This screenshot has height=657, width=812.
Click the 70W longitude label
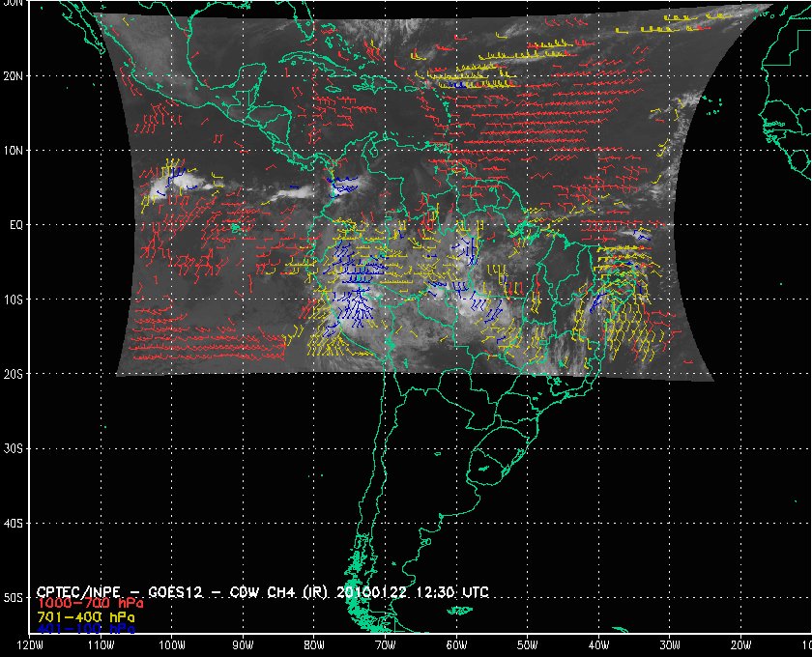(385, 645)
